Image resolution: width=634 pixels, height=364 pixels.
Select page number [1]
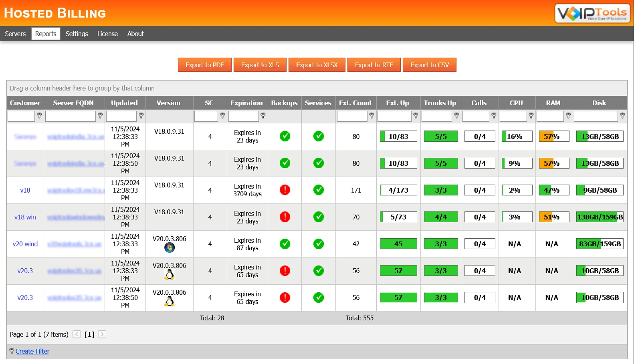pyautogui.click(x=89, y=334)
